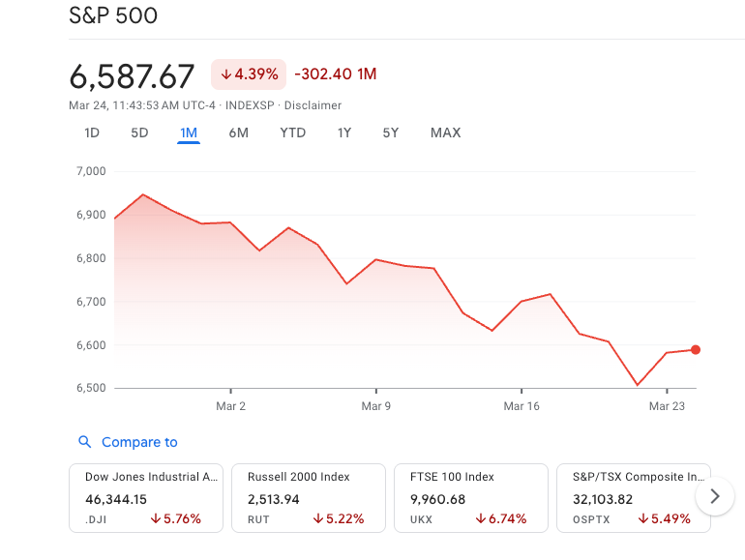The image size is (745, 560).
Task: Select the 6M time range tab
Action: click(x=238, y=133)
